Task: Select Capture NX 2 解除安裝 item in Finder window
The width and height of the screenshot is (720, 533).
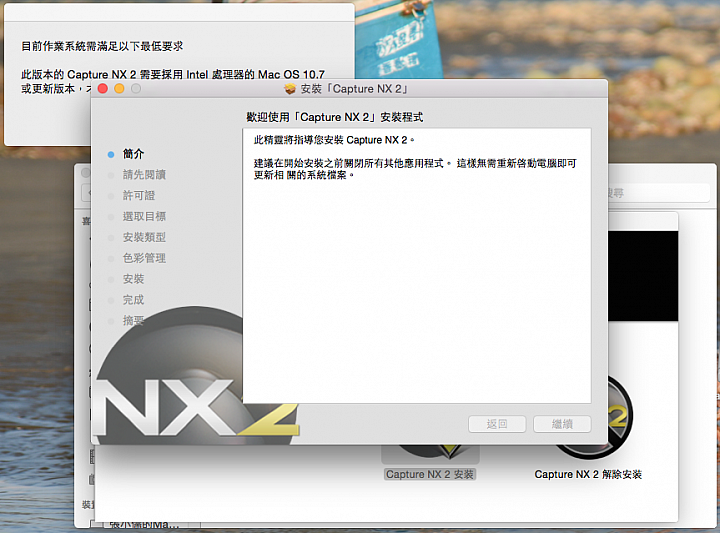Action: [x=588, y=474]
